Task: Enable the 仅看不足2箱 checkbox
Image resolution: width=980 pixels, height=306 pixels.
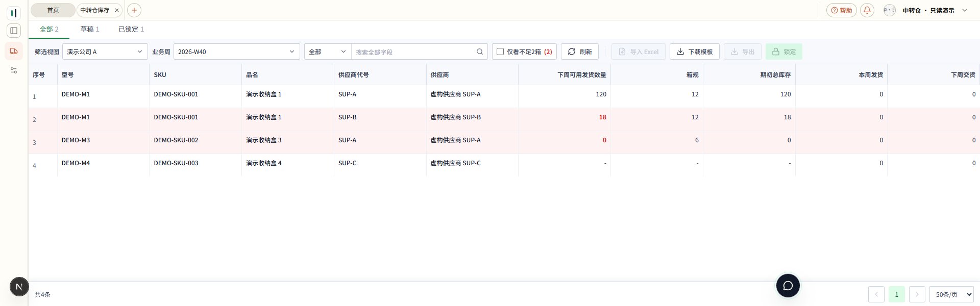Action: click(x=500, y=52)
